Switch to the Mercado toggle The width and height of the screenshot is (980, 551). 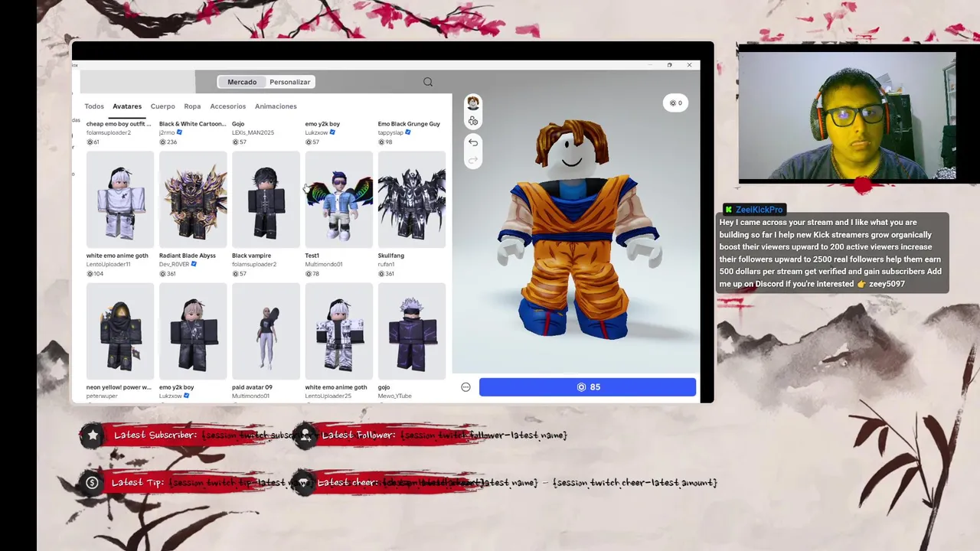coord(242,82)
